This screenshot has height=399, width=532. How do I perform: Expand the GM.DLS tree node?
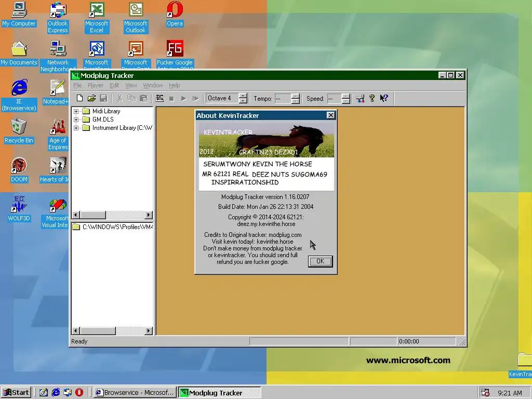(76, 119)
